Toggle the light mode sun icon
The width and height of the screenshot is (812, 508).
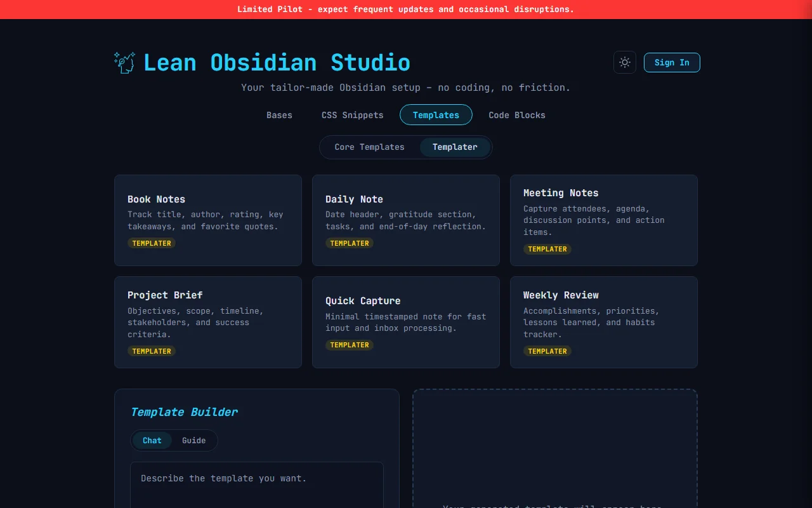624,62
